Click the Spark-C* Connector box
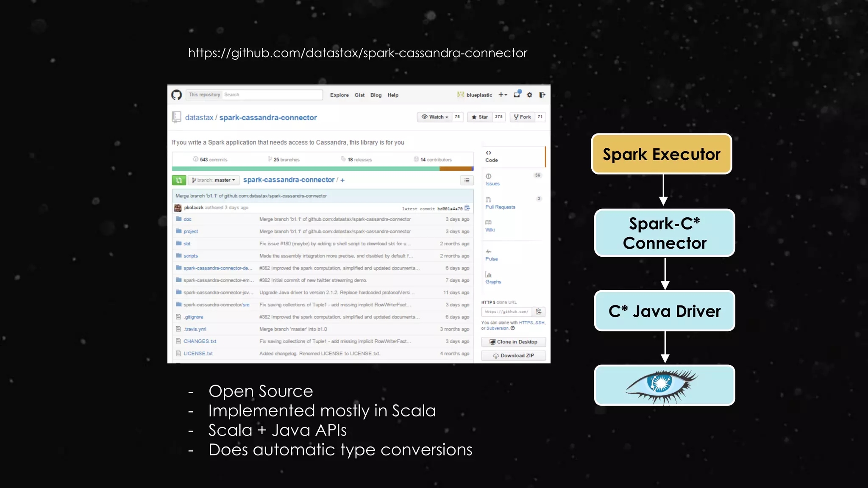 (665, 233)
